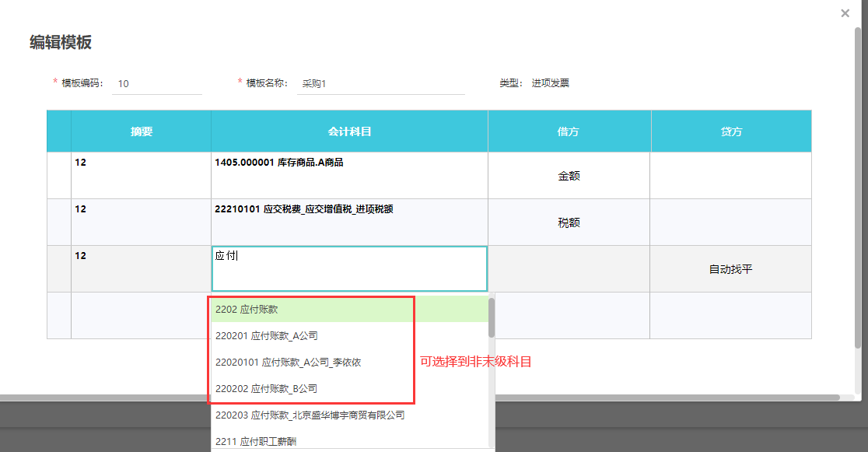Select 2211 应付职工薪酬 from dropdown

pyautogui.click(x=311, y=441)
